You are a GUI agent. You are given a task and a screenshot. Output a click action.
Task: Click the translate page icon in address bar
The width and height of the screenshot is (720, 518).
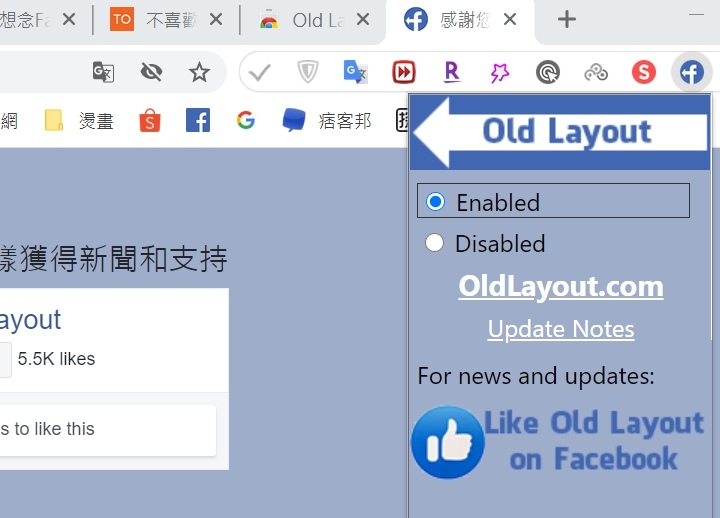103,72
